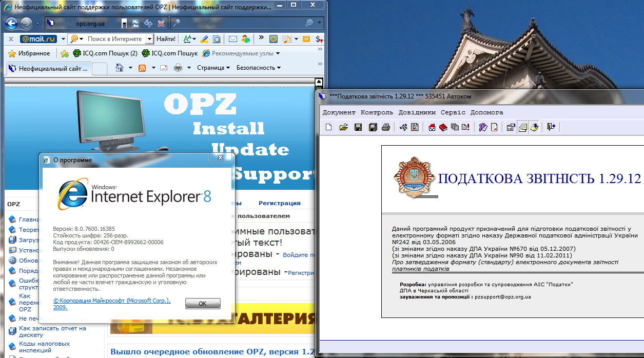
Task: Click the Home icon in IE command bar
Action: coord(120,68)
